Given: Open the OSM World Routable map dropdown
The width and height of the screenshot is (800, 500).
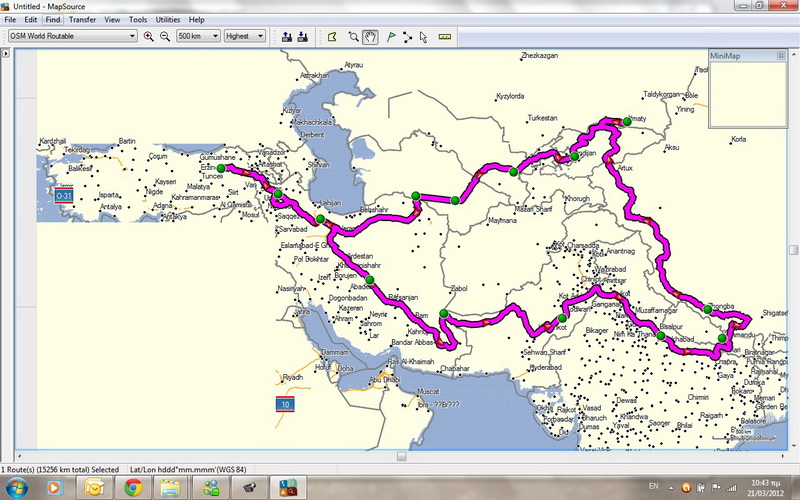Looking at the screenshot, I should coord(71,36).
